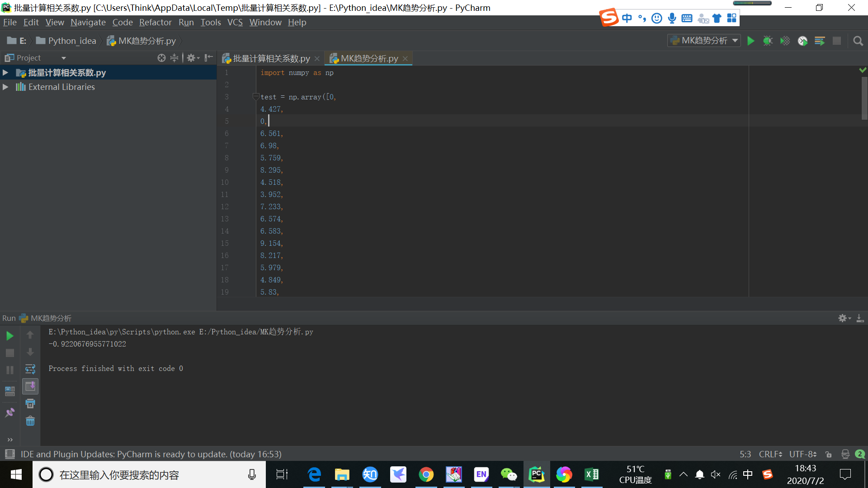Switch to 批量计算相关系数.py editor tab
The width and height of the screenshot is (868, 488).
[271, 59]
